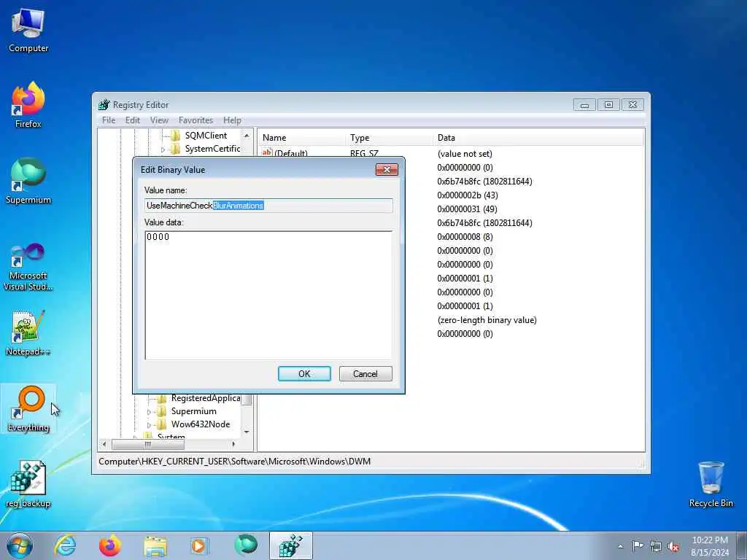Viewport: 747px width, 560px height.
Task: Open the View menu in Registry Editor
Action: (159, 120)
